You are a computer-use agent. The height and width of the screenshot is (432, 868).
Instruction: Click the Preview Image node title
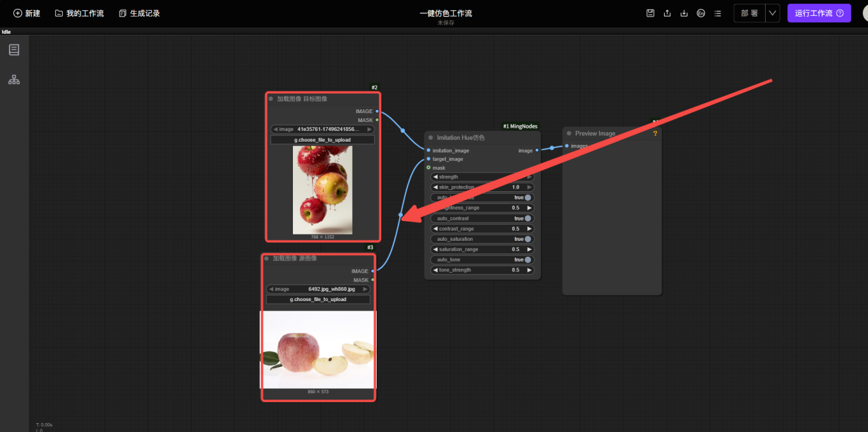[595, 133]
